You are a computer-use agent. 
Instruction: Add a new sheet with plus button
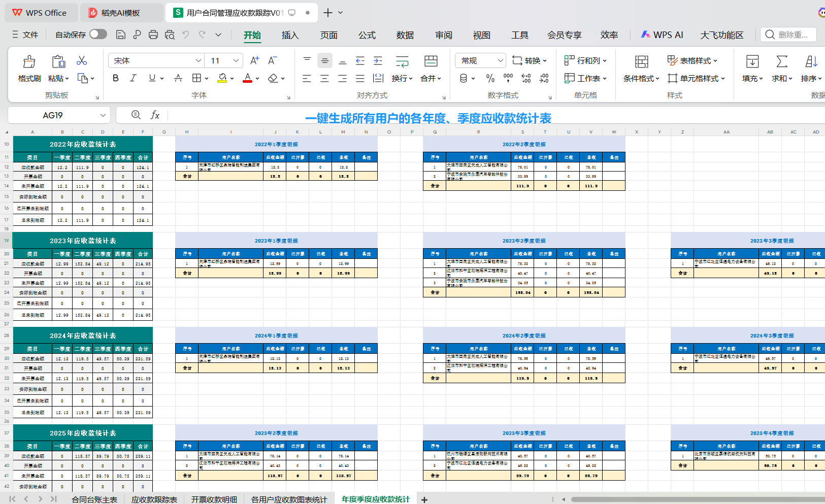[424, 499]
